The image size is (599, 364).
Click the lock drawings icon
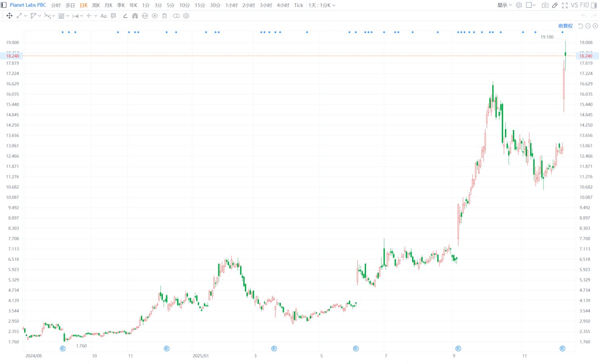click(x=145, y=16)
